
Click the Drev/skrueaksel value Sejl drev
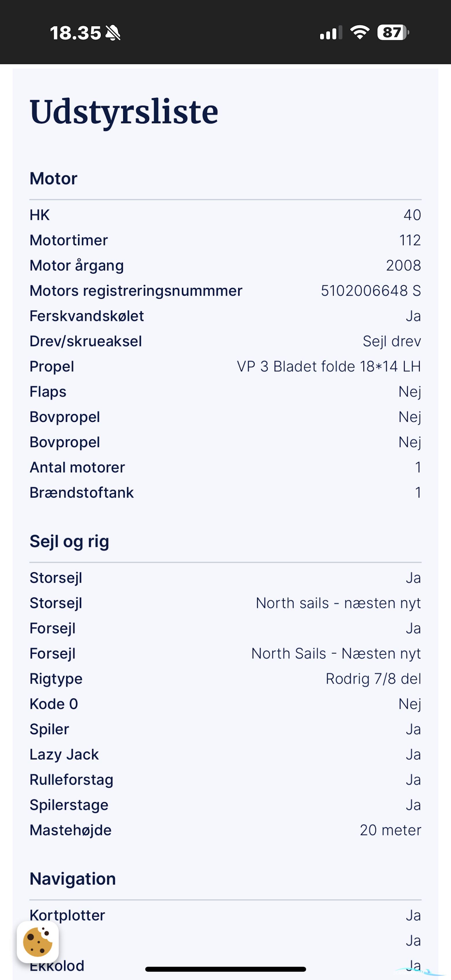[392, 341]
